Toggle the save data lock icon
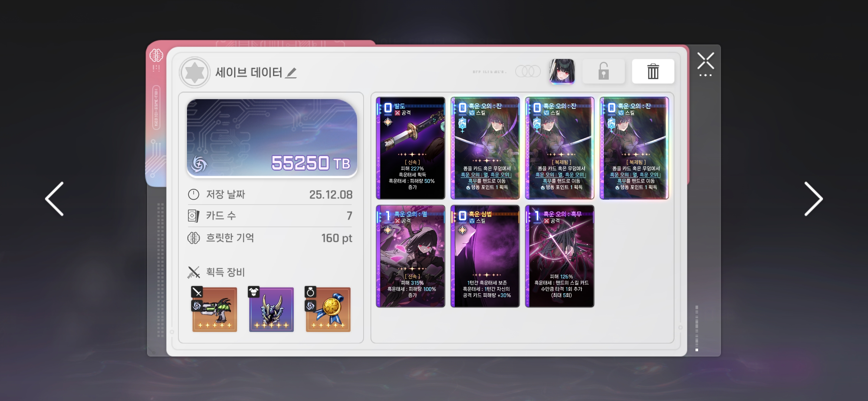The height and width of the screenshot is (401, 868). tap(604, 71)
